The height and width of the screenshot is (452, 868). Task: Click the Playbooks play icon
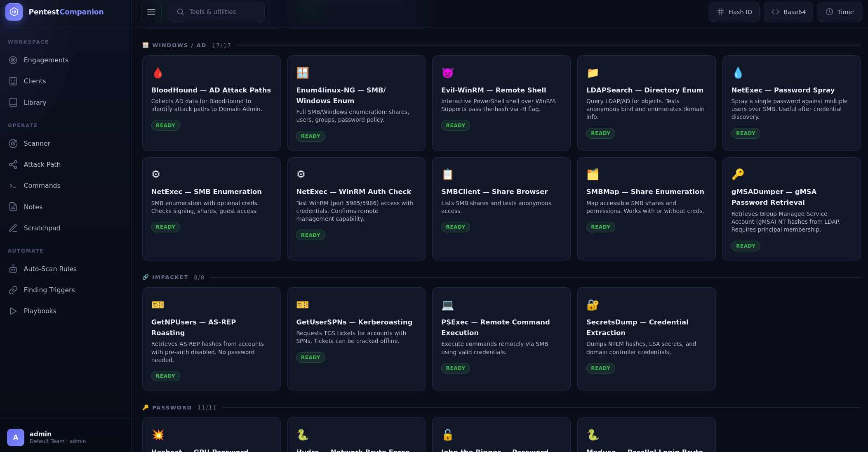[13, 311]
